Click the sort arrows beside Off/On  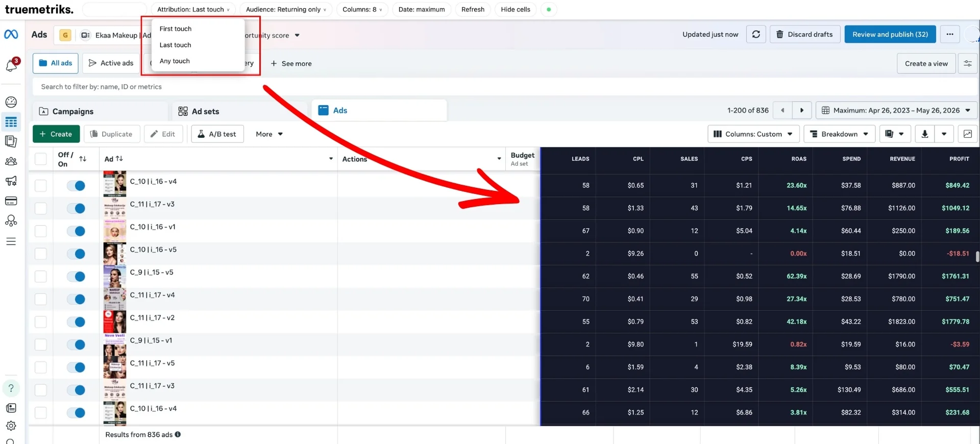[83, 159]
